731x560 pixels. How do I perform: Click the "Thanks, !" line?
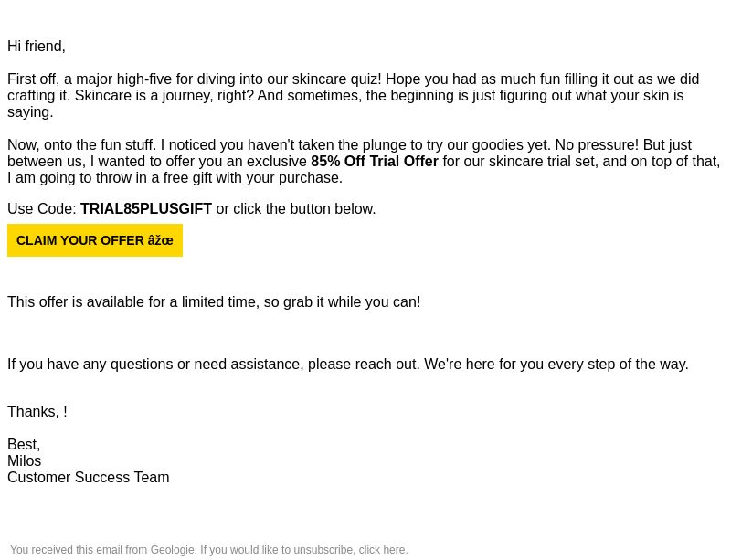click(37, 411)
